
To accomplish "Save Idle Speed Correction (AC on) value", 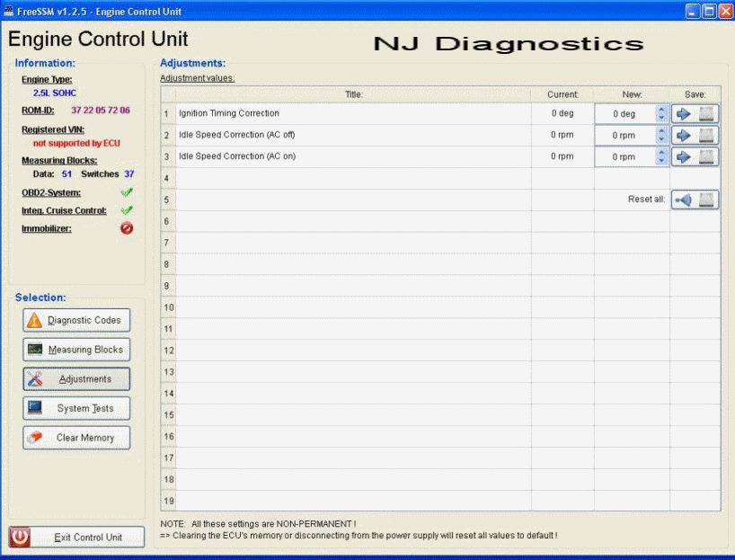I will pyautogui.click(x=695, y=157).
